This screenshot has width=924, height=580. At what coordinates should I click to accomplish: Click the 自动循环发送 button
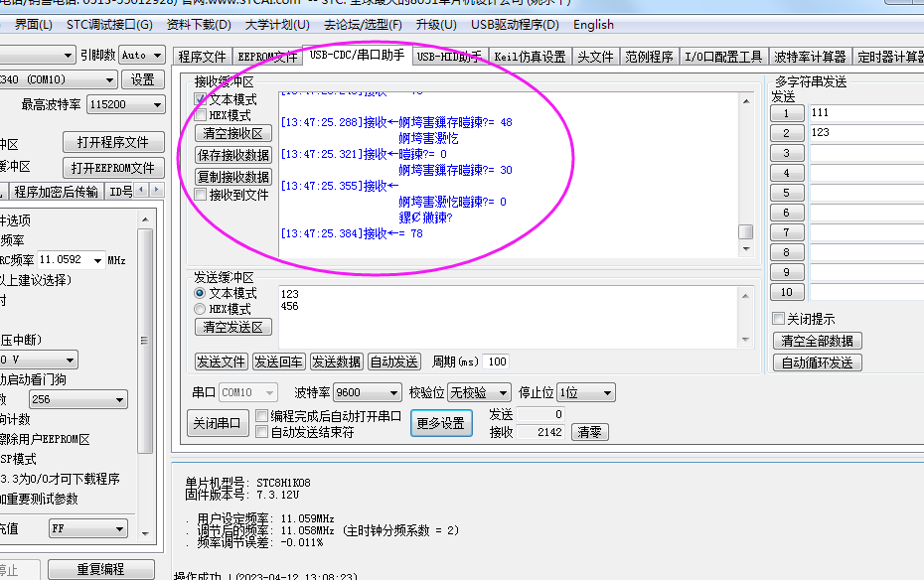pyautogui.click(x=818, y=362)
